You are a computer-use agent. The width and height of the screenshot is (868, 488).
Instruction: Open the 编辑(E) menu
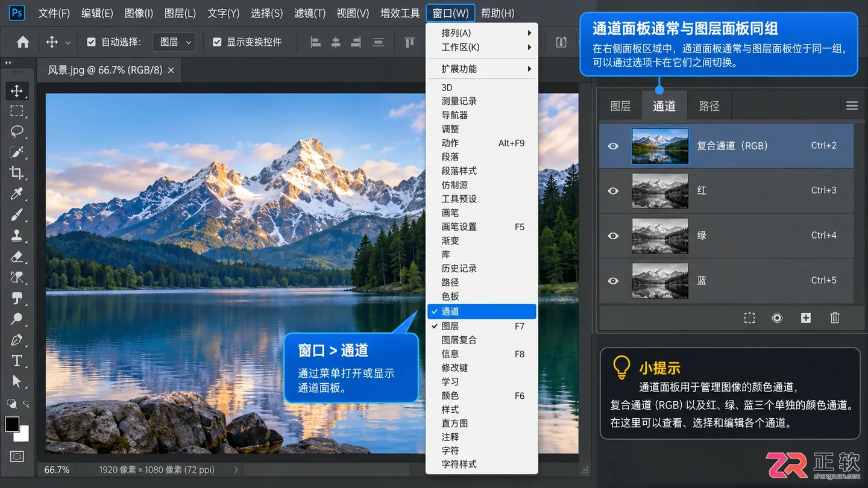point(97,13)
